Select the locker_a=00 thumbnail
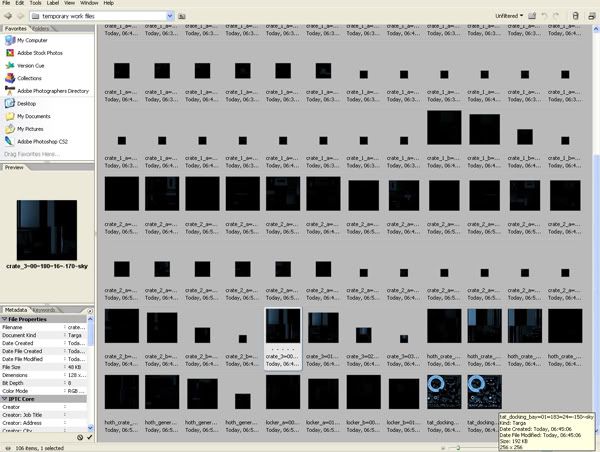 283,392
